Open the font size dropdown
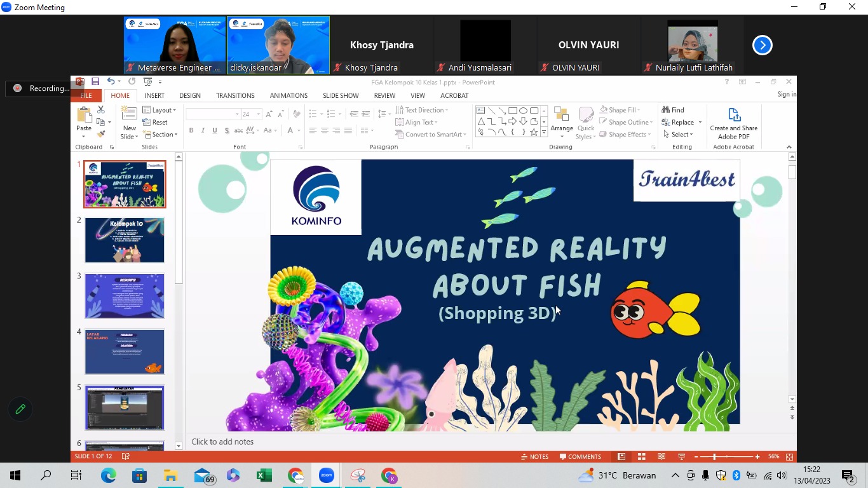The width and height of the screenshot is (868, 488). (259, 113)
